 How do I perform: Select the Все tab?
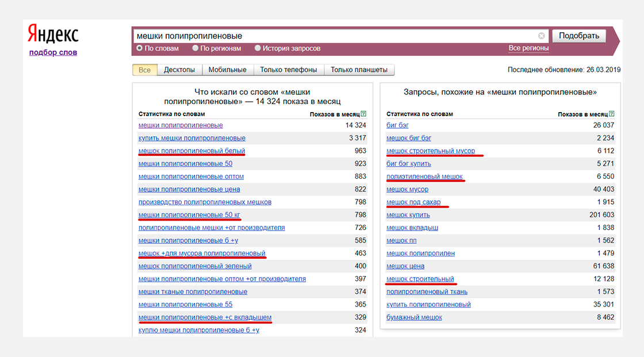tap(144, 70)
